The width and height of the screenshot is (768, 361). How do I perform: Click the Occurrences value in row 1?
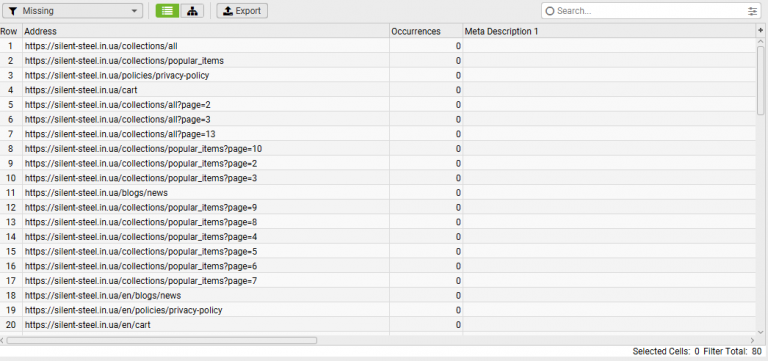pos(458,46)
